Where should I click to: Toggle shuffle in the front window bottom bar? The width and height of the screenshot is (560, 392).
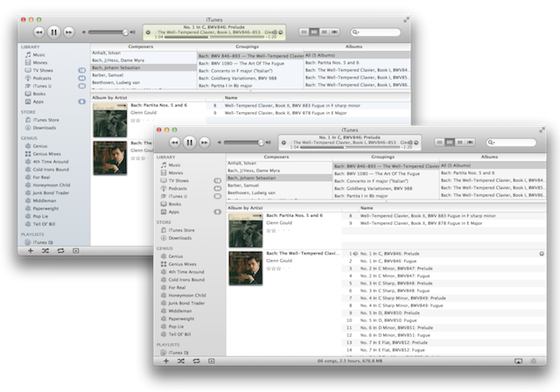(x=181, y=361)
